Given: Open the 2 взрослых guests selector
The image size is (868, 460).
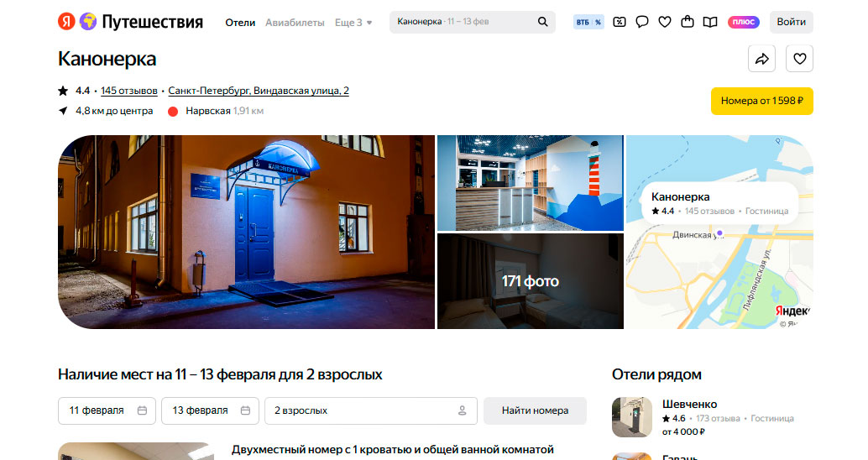Looking at the screenshot, I should (x=371, y=410).
